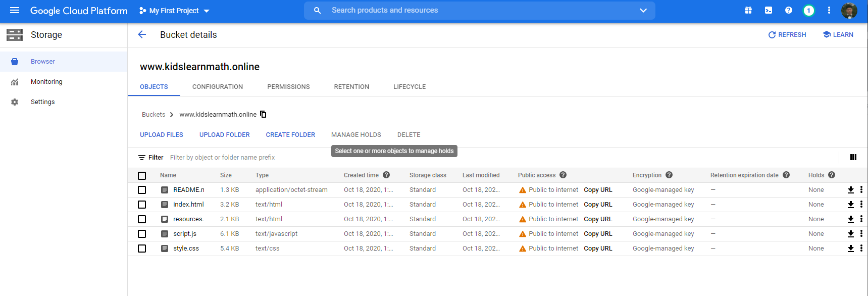Download index.html via download icon
Screen dimensions: 868x296
coord(851,205)
